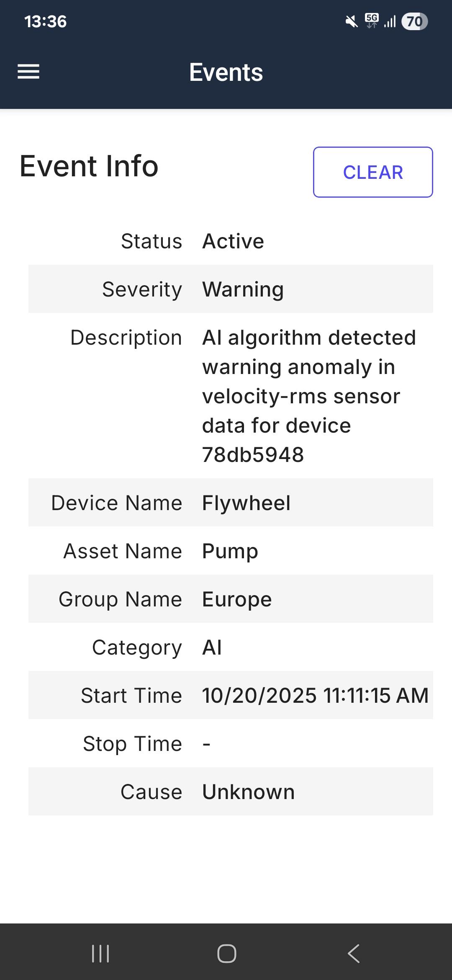This screenshot has height=980, width=452.
Task: Tap the AI algorithm description text
Action: 309,396
